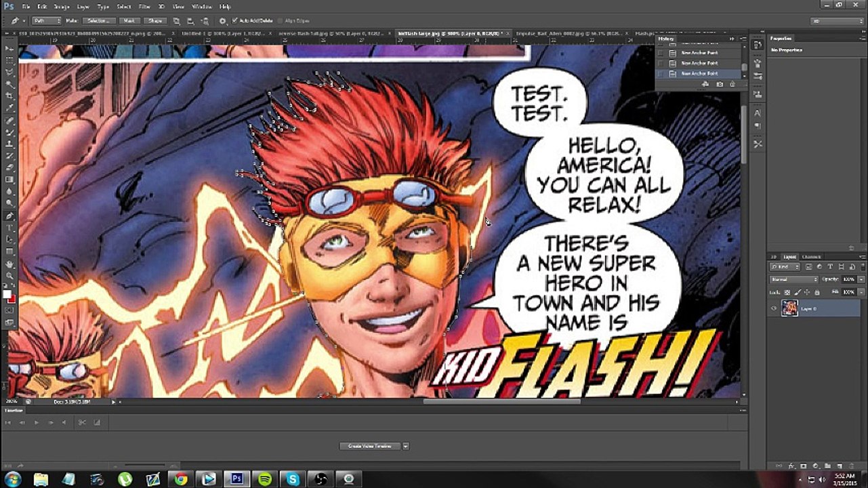Open Chrome from the Windows taskbar
This screenshot has width=868, height=488.
point(181,479)
